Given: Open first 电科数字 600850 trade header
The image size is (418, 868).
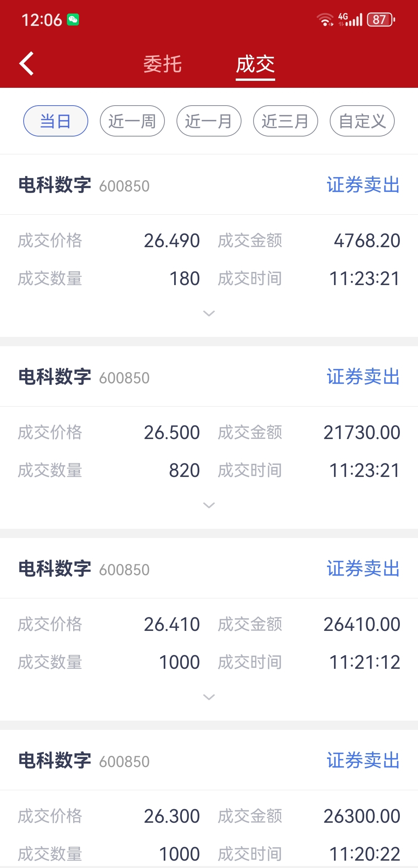Looking at the screenshot, I should click(209, 185).
